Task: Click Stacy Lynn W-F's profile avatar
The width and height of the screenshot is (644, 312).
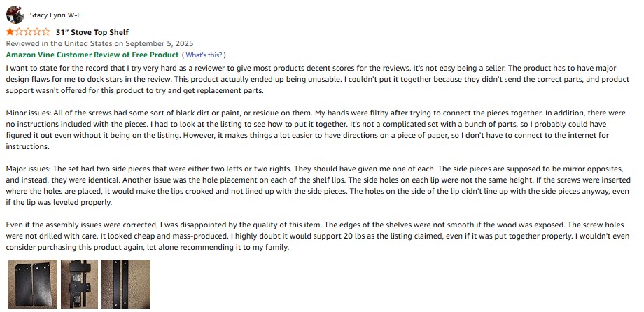Action: click(13, 15)
